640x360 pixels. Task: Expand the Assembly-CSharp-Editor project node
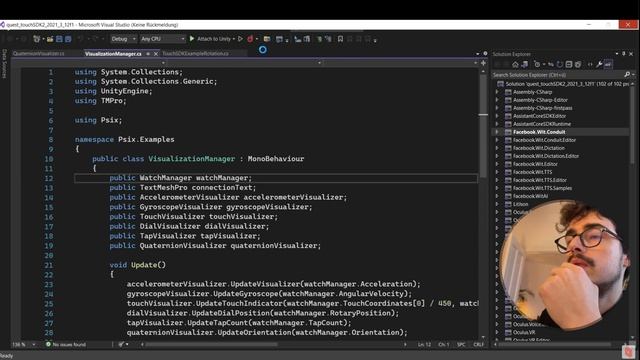pyautogui.click(x=497, y=100)
